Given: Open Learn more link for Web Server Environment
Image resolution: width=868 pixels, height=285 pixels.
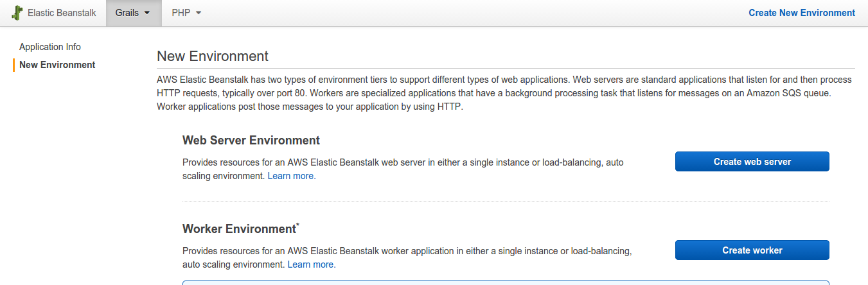Looking at the screenshot, I should pos(292,176).
